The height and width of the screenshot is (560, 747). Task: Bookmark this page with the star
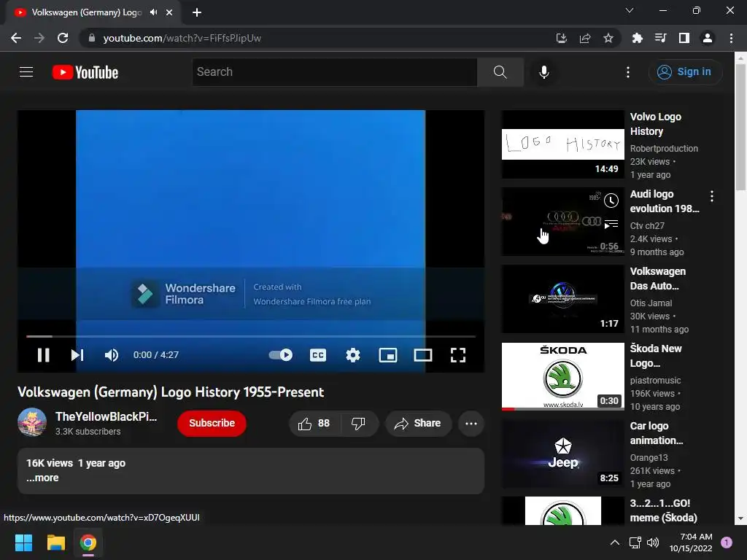point(608,38)
